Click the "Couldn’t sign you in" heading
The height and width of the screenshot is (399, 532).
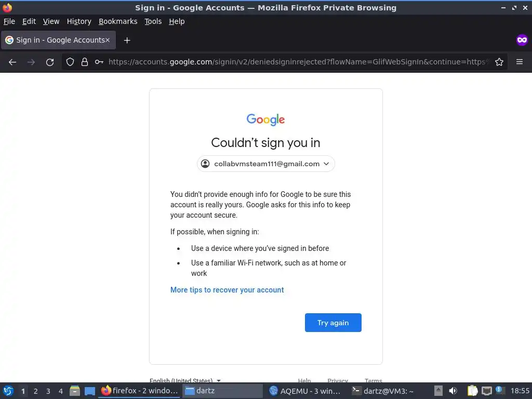[x=265, y=143]
